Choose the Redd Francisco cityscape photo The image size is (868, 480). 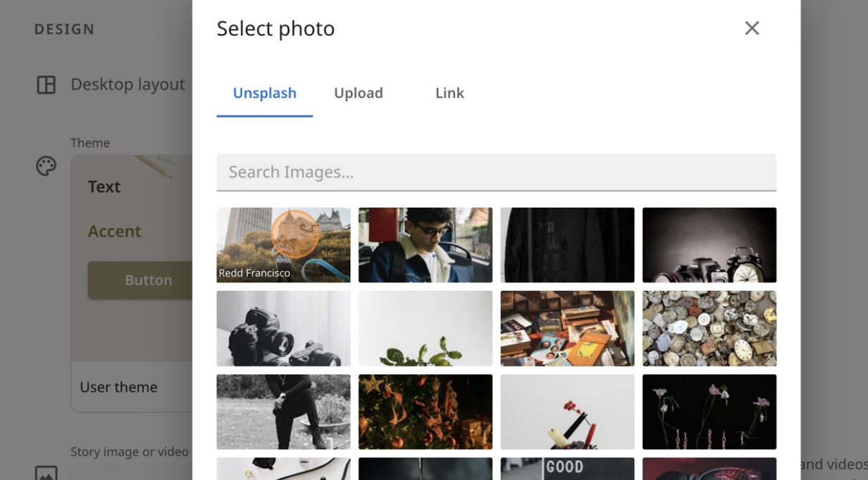pyautogui.click(x=283, y=244)
